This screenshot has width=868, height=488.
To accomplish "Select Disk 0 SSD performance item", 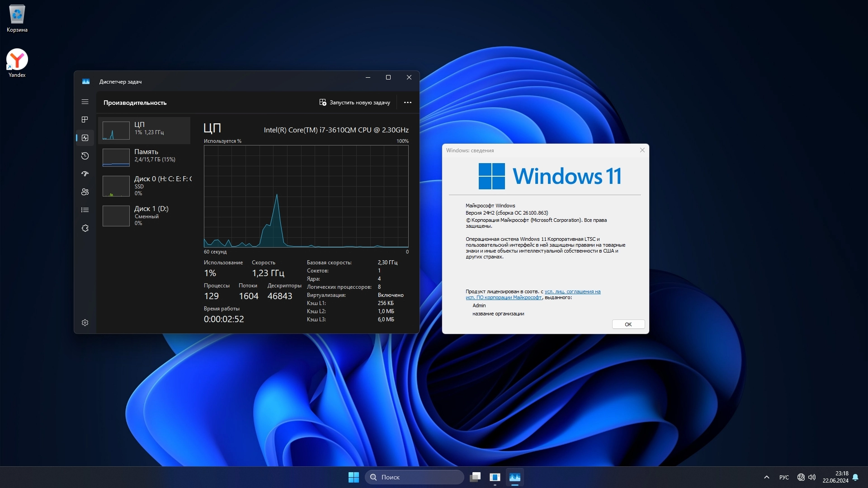I will click(x=145, y=185).
